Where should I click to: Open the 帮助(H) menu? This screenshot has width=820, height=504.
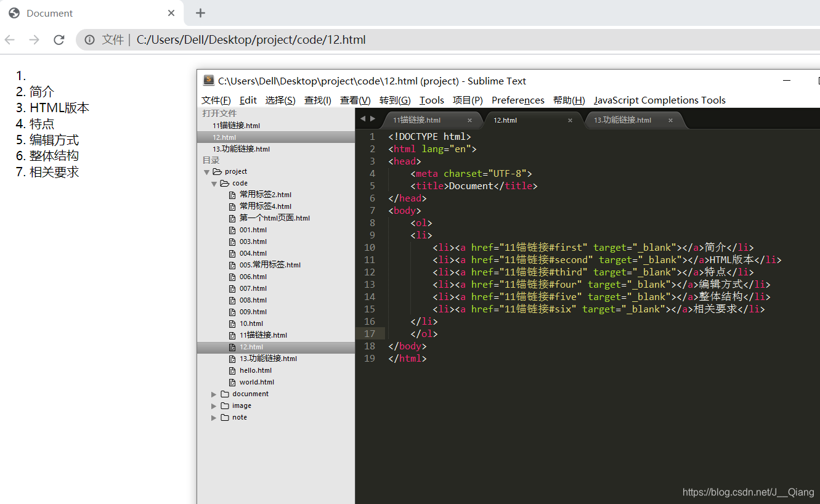[x=569, y=100]
